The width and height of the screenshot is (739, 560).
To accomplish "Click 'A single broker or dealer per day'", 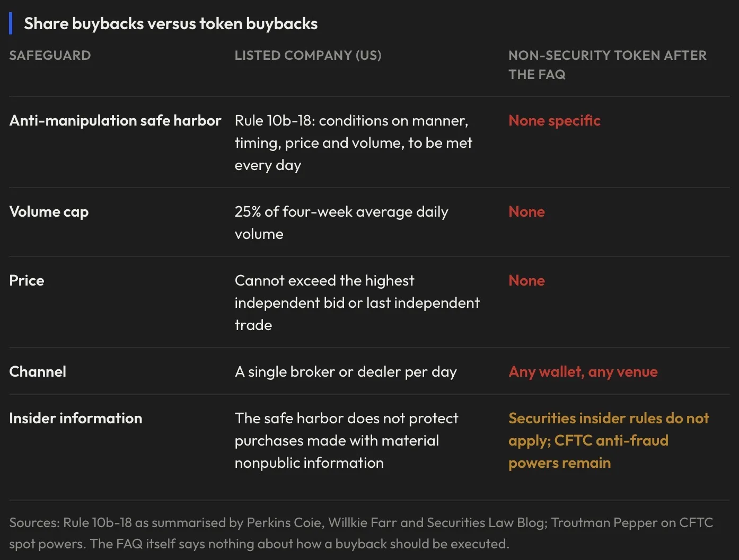I will coord(346,372).
